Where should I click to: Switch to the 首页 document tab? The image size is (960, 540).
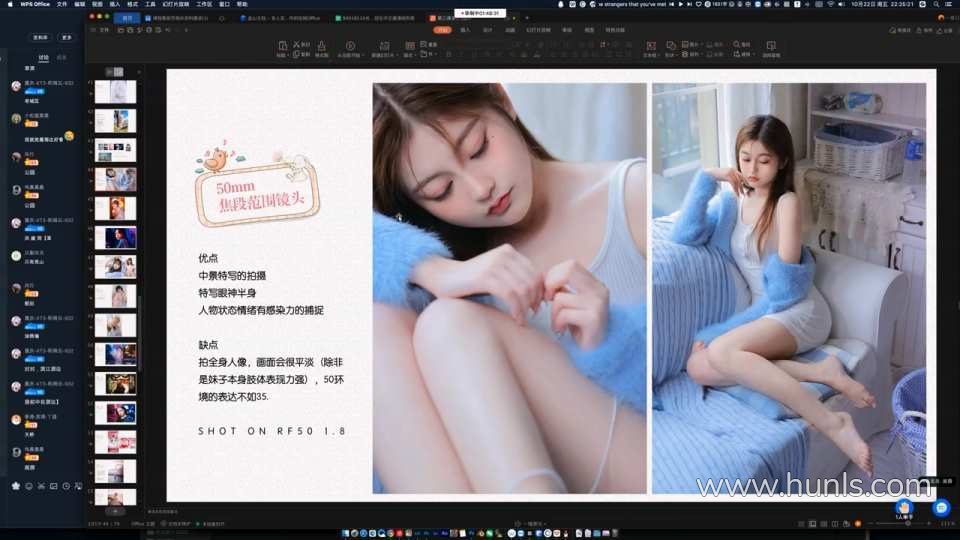127,18
